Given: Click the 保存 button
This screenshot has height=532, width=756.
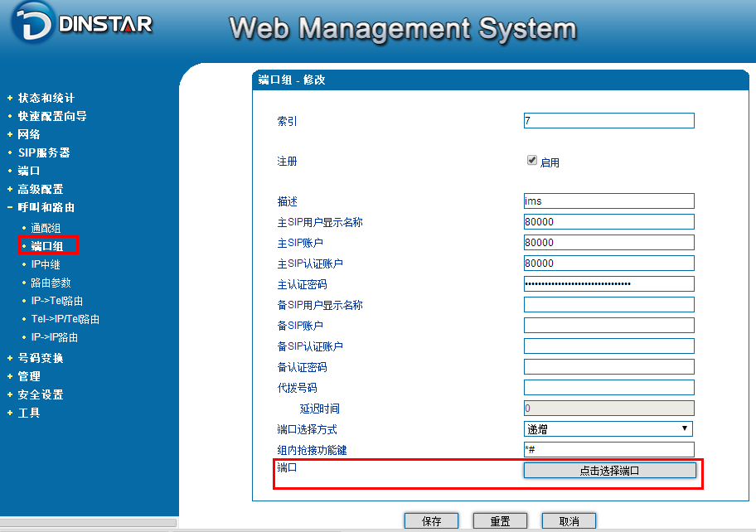Looking at the screenshot, I should tap(431, 521).
